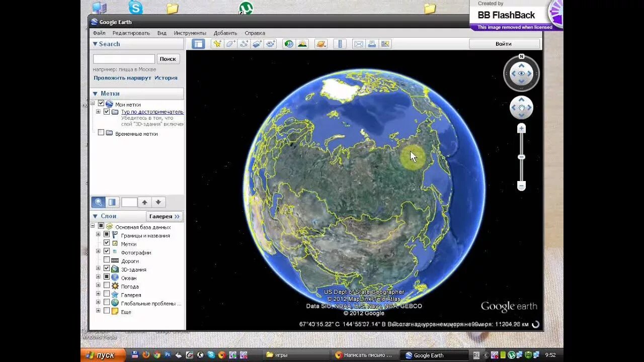Move selected place down with arrow
This screenshot has width=644, height=362.
158,202
